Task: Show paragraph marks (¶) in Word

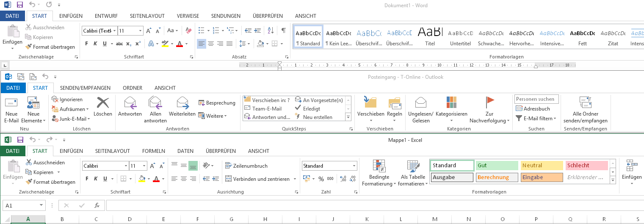Action: pyautogui.click(x=283, y=30)
